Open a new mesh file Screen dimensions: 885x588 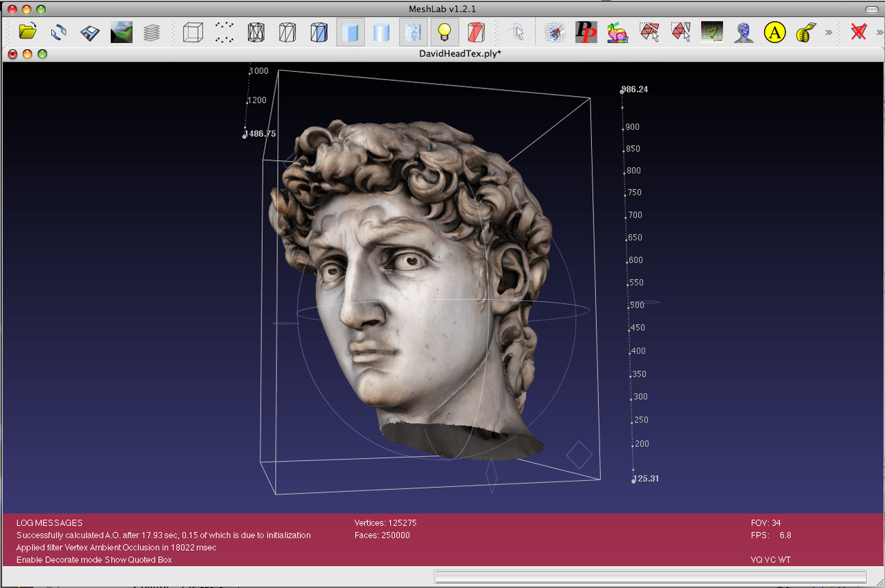pyautogui.click(x=28, y=32)
